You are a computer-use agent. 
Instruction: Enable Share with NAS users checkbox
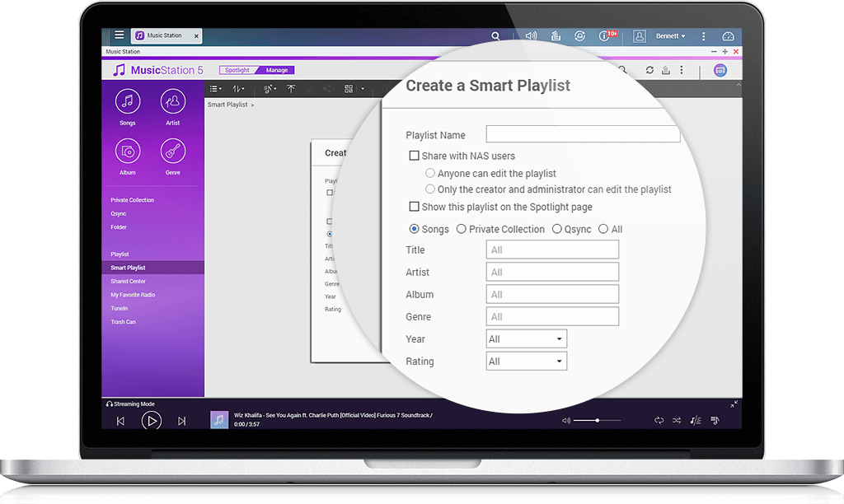click(x=414, y=156)
